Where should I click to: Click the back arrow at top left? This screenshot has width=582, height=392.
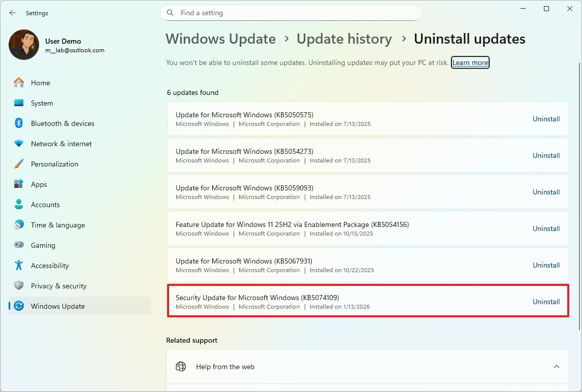(x=12, y=13)
